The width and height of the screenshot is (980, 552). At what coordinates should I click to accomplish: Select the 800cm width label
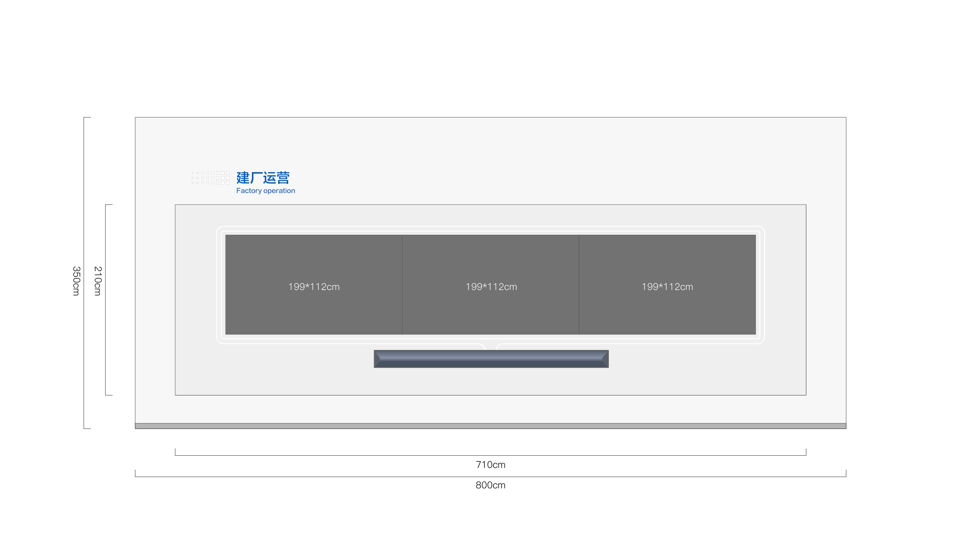(490, 485)
